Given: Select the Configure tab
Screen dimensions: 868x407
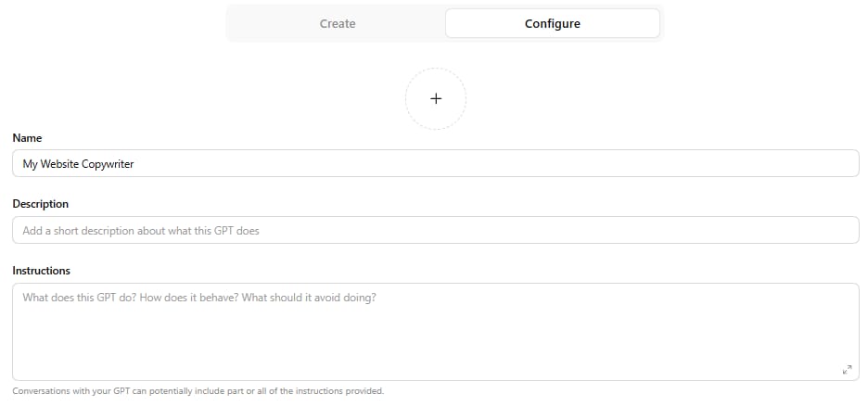Looking at the screenshot, I should pyautogui.click(x=552, y=24).
